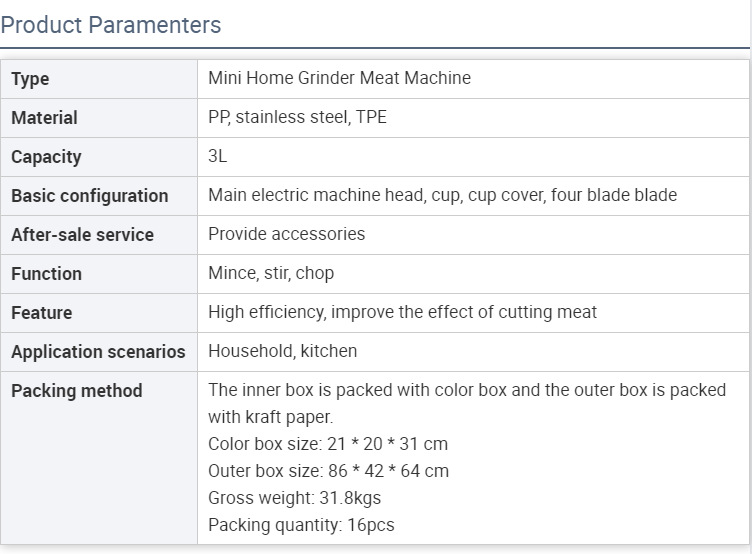The width and height of the screenshot is (752, 554).
Task: Click the Product Paramenters heading
Action: (x=111, y=25)
